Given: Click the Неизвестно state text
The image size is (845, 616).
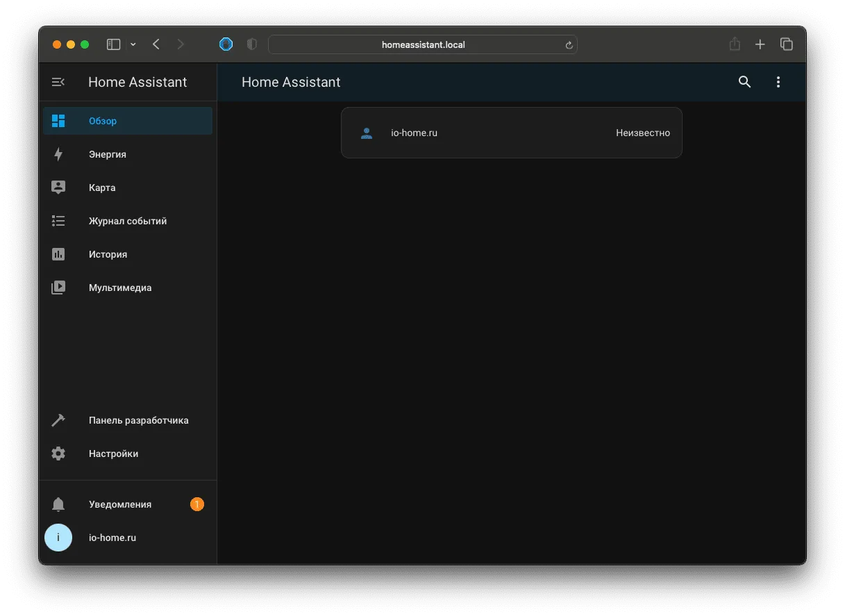Looking at the screenshot, I should click(x=643, y=133).
